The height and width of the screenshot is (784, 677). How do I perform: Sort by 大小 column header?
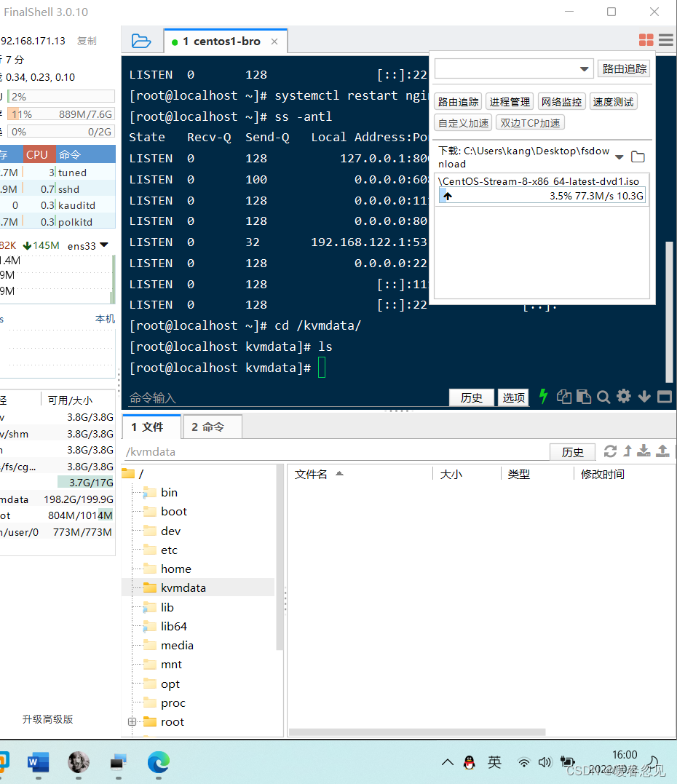467,474
